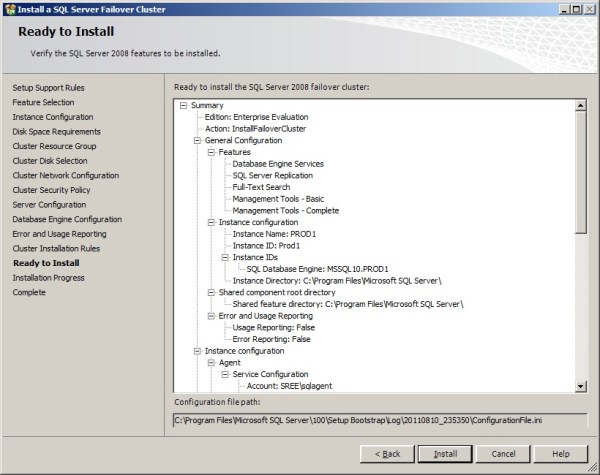Select Full-Text Search feature item
600x475 pixels.
pos(261,187)
